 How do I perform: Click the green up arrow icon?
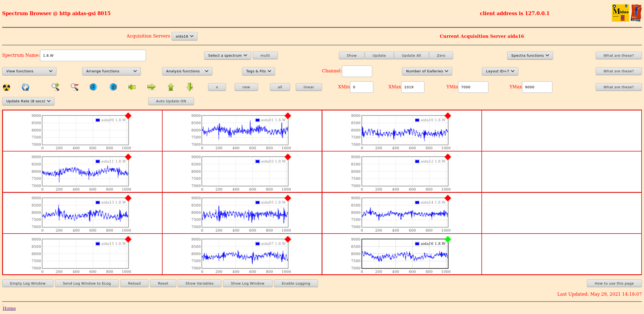(171, 87)
